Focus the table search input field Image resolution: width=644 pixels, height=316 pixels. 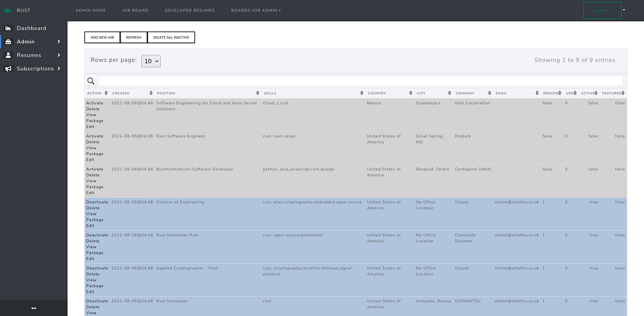coord(360,81)
